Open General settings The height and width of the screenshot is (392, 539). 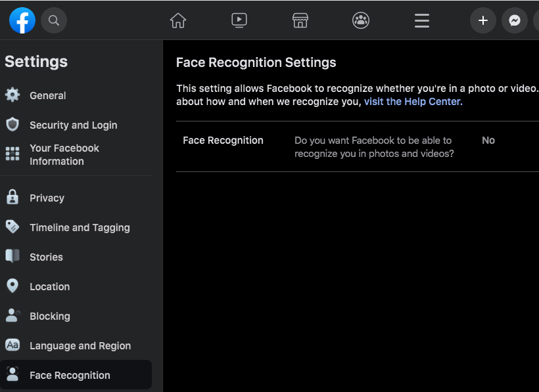click(x=48, y=95)
